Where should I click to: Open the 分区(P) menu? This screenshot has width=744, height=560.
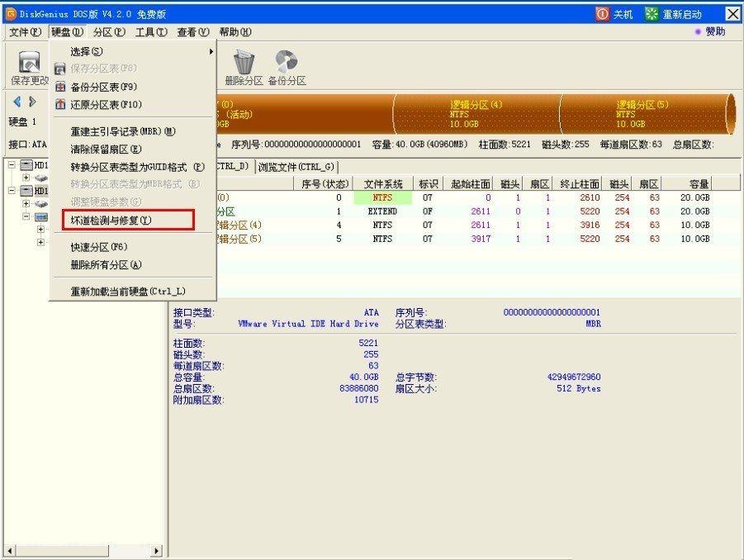109,31
